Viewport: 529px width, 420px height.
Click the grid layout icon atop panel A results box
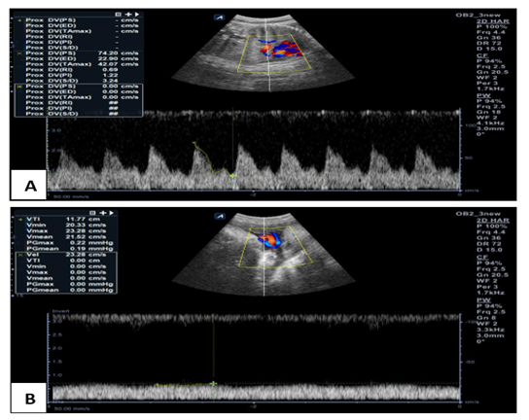point(118,15)
